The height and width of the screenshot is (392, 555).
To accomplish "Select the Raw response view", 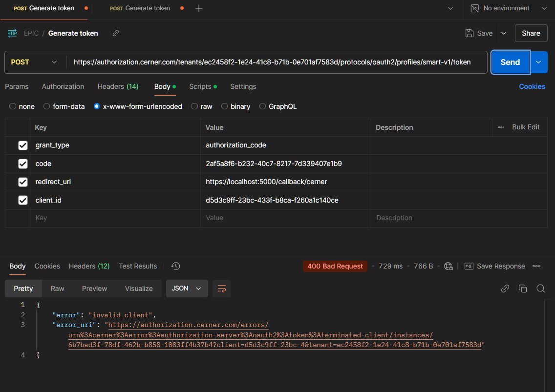I will pos(57,289).
